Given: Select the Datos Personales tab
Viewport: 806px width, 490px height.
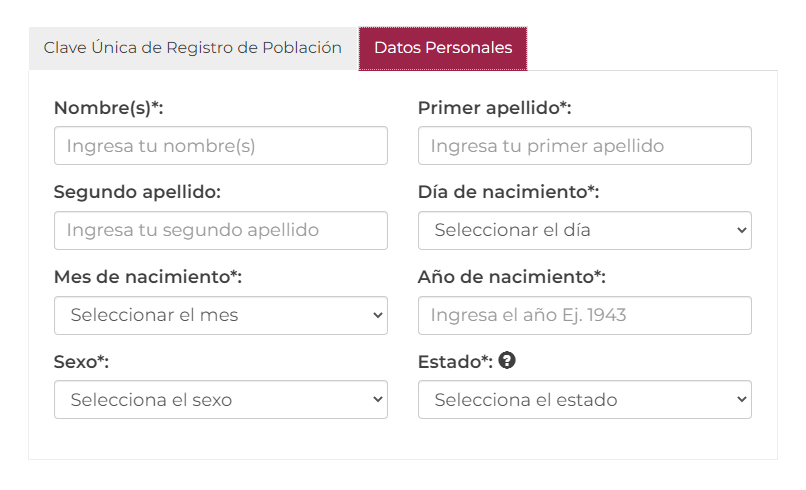Looking at the screenshot, I should tap(443, 48).
